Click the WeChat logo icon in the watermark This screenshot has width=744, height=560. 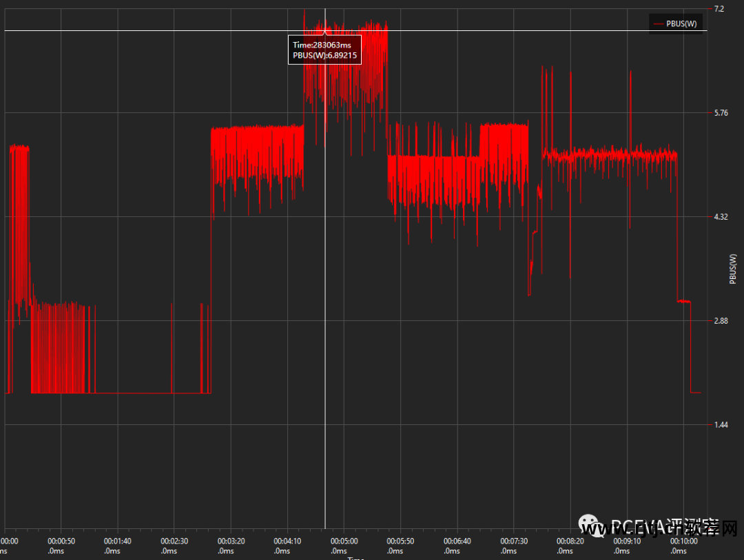point(590,527)
